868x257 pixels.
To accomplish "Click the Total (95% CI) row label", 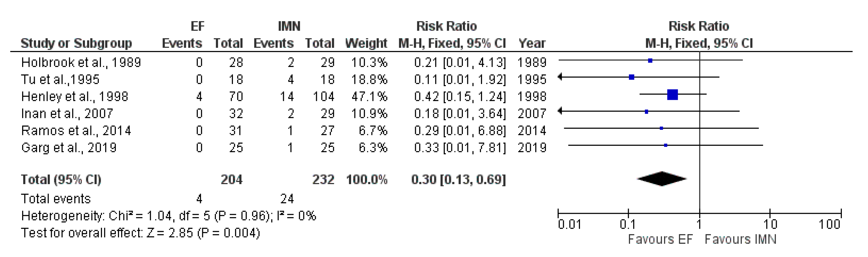I will pyautogui.click(x=61, y=180).
